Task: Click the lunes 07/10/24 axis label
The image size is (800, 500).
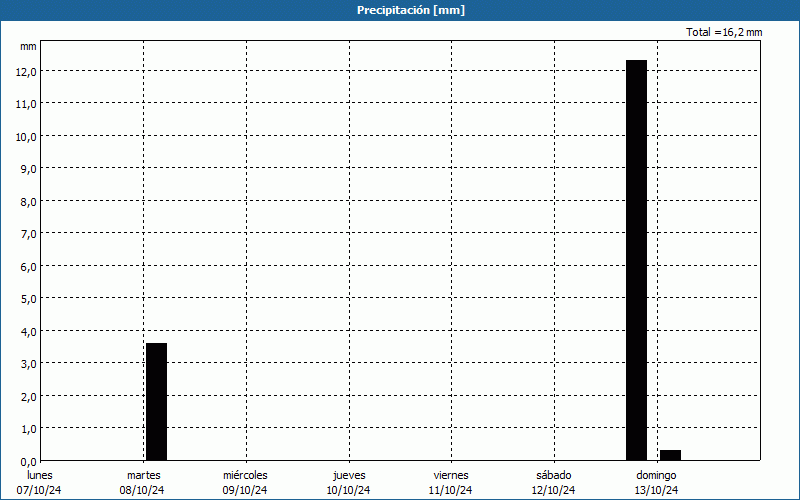Action: [39, 483]
